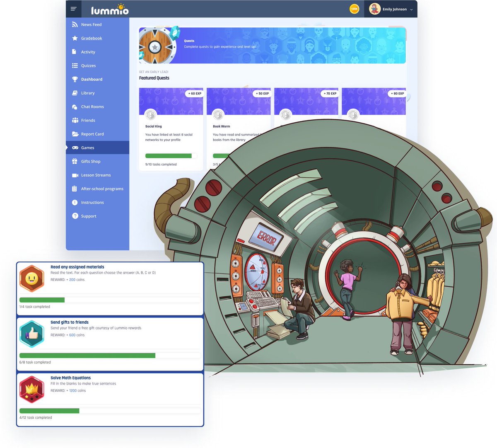Click the Games controller icon
Screen dimensions: 497x448
pos(75,148)
